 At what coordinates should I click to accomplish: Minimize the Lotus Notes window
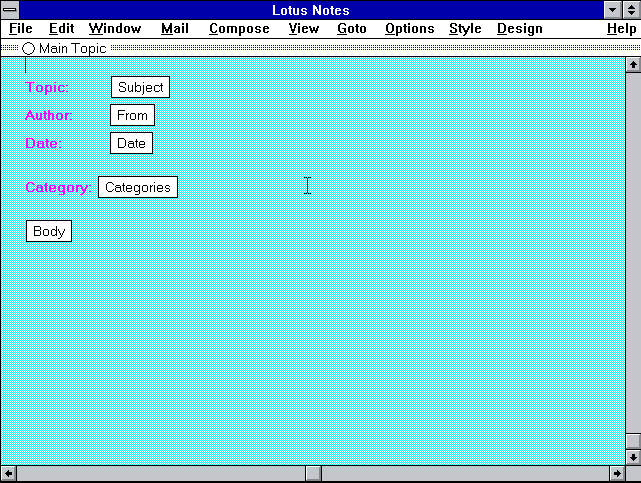pyautogui.click(x=614, y=10)
